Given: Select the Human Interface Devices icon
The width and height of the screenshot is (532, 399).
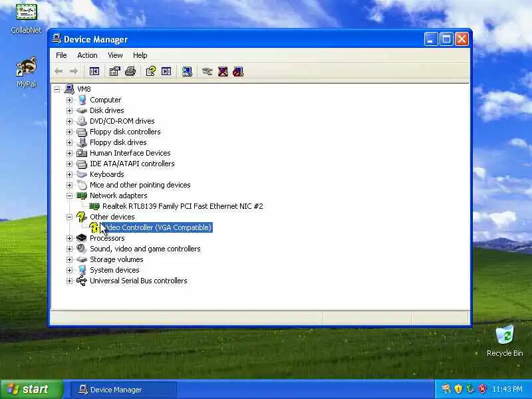Looking at the screenshot, I should pos(82,153).
